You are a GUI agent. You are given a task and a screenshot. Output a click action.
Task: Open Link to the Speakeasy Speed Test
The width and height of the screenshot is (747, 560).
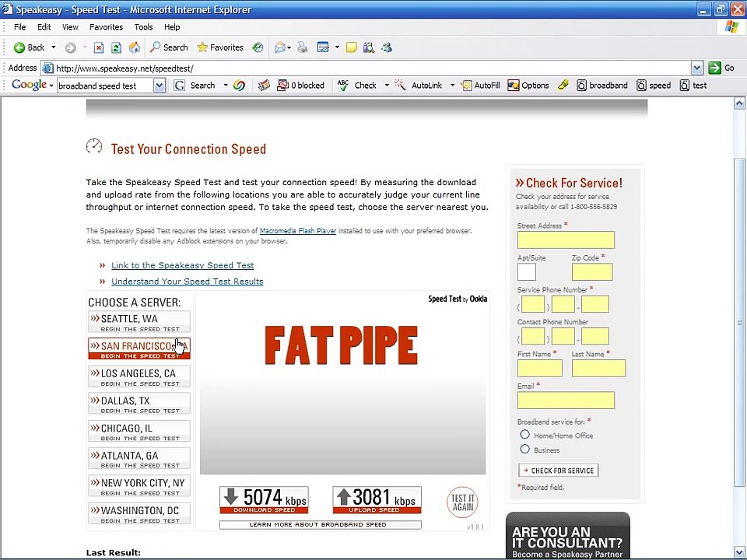coord(182,265)
